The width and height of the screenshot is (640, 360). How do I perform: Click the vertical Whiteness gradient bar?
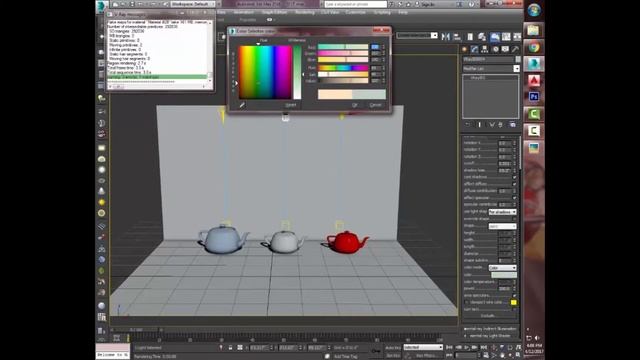pyautogui.click(x=297, y=72)
